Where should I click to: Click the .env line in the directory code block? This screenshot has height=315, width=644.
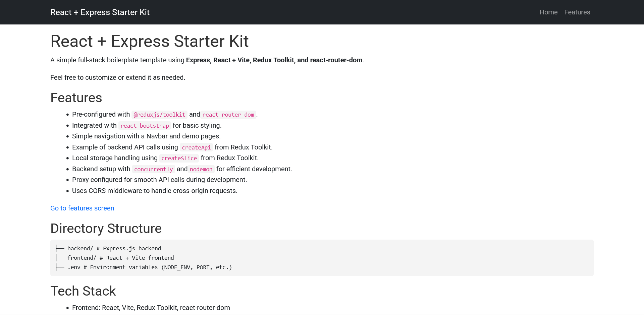pyautogui.click(x=149, y=267)
